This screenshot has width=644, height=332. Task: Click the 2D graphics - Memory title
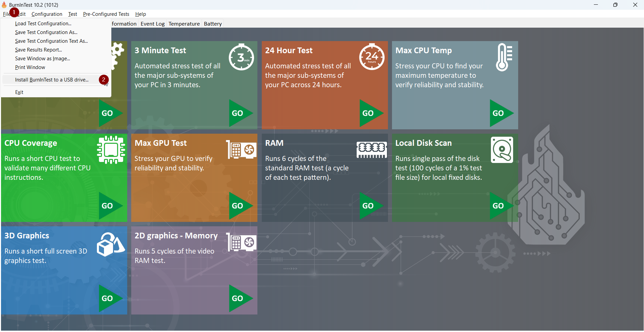click(x=176, y=236)
